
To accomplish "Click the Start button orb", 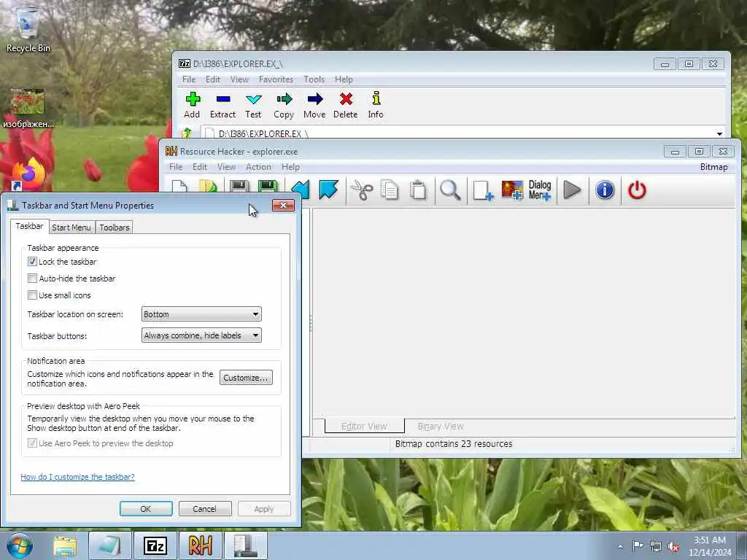I will [20, 545].
